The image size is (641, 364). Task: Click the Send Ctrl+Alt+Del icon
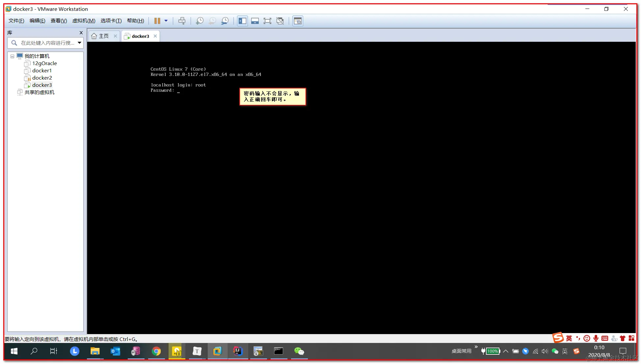182,21
